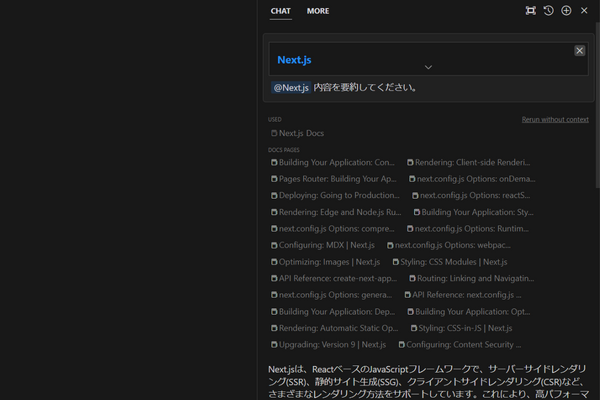Close the chat panel with X icon
This screenshot has width=600, height=400.
pos(584,11)
